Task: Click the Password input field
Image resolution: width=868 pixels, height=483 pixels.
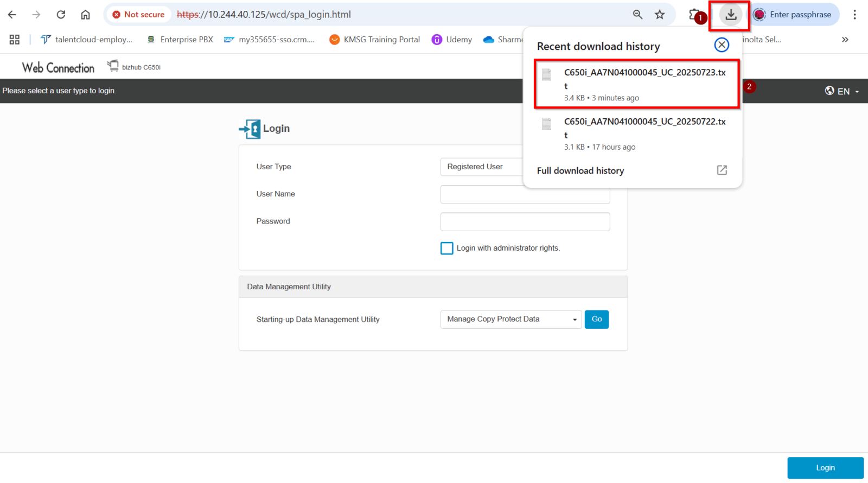Action: click(525, 221)
